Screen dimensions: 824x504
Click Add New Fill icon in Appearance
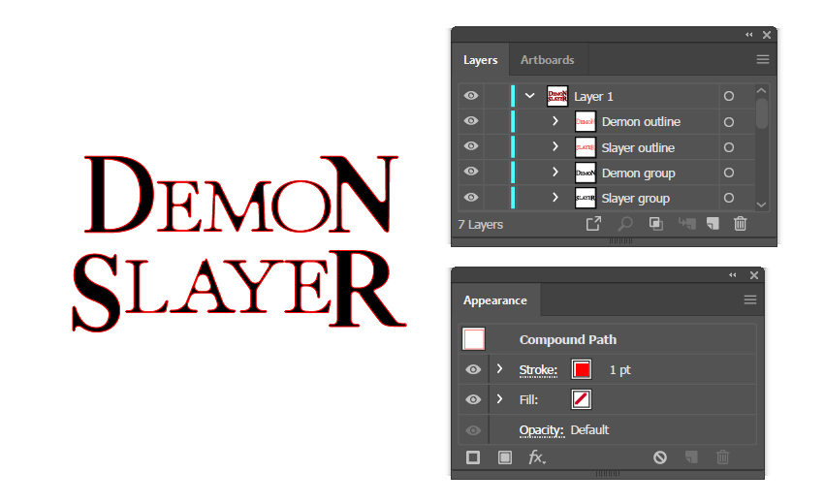tap(504, 457)
